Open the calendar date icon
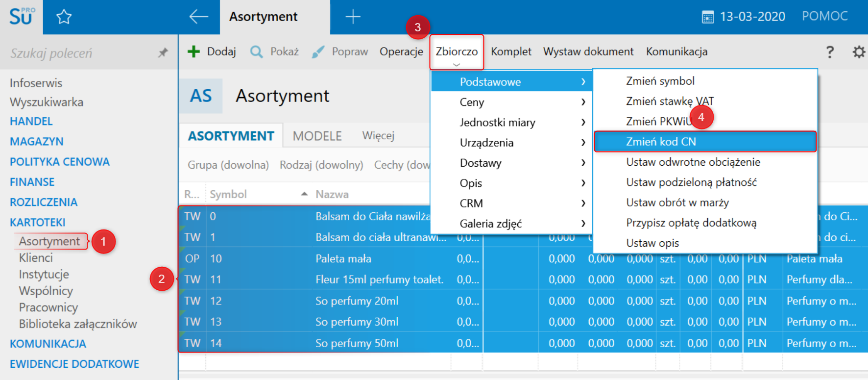This screenshot has width=868, height=380. pyautogui.click(x=708, y=18)
